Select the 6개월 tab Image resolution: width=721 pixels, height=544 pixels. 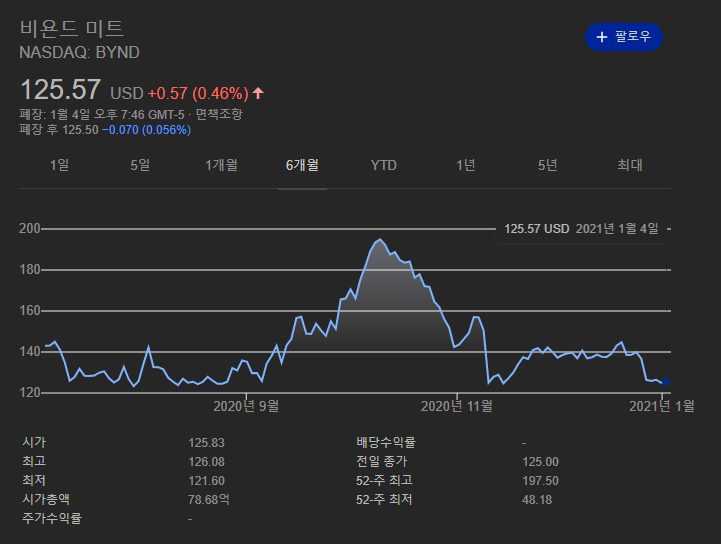[x=302, y=165]
